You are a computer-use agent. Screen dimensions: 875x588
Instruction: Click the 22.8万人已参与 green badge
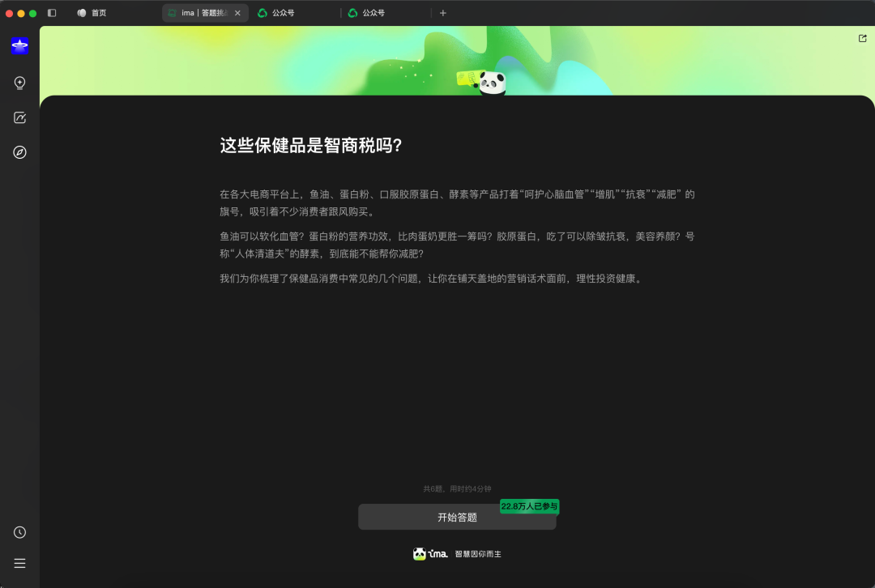(x=530, y=506)
